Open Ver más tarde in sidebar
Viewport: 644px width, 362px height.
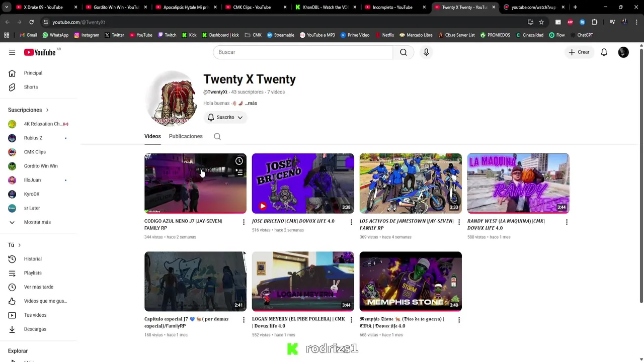39,287
